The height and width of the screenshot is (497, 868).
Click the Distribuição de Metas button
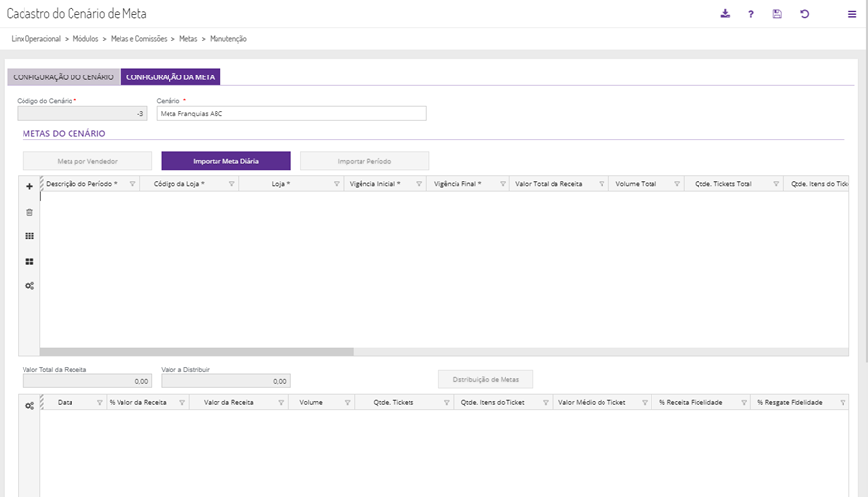coord(486,379)
